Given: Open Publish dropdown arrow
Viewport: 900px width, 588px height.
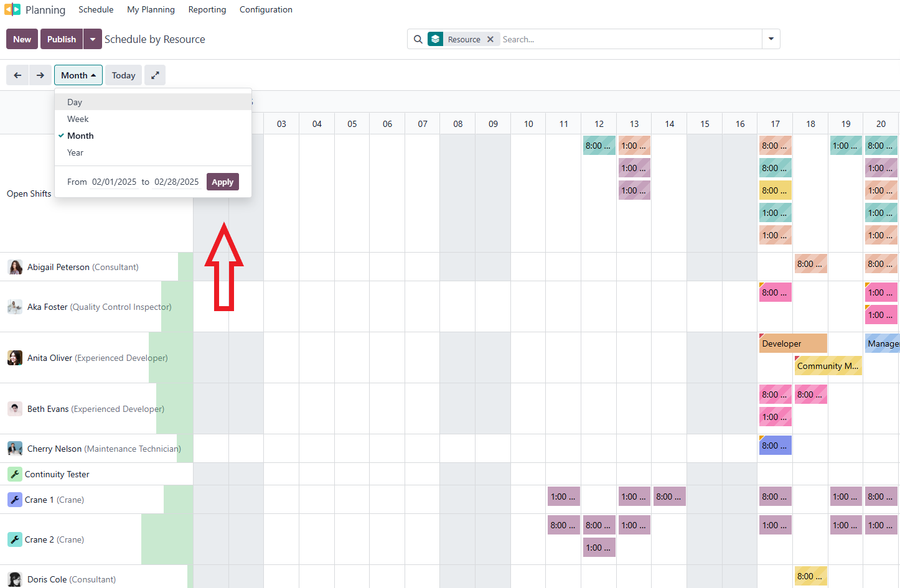Looking at the screenshot, I should 93,39.
